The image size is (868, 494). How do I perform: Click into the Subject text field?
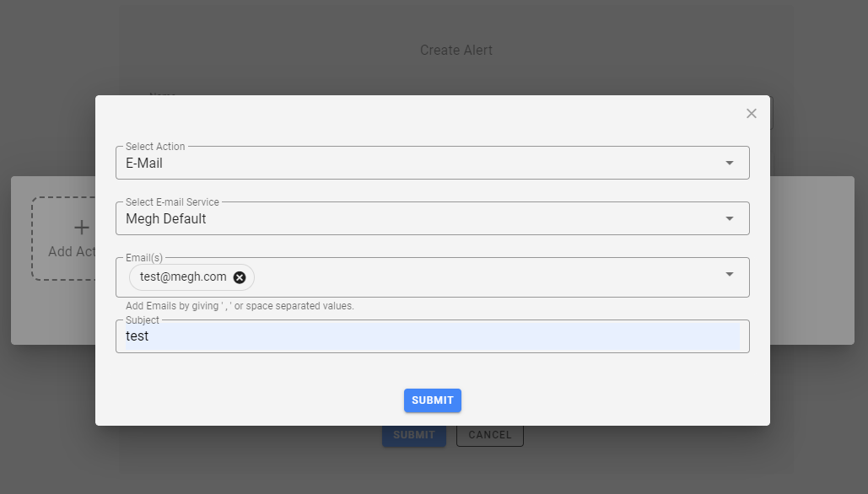coord(430,336)
